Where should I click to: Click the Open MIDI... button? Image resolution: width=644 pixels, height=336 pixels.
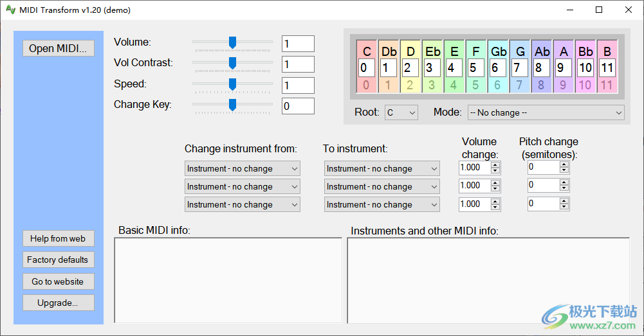coord(59,48)
